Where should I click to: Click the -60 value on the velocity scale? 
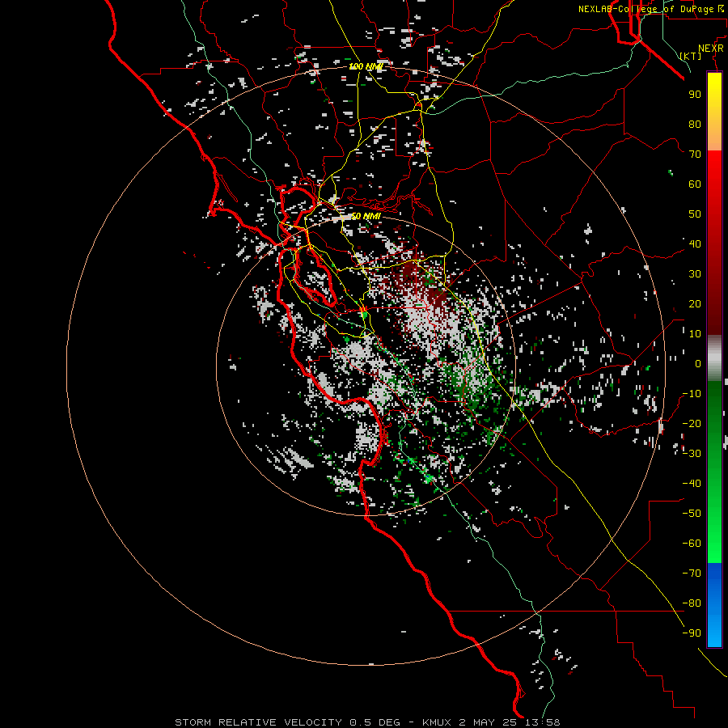pyautogui.click(x=692, y=544)
